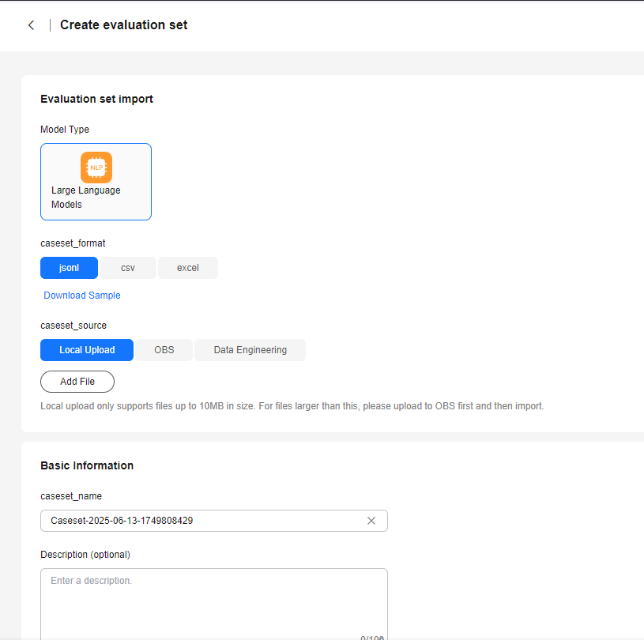The image size is (644, 644).
Task: Switch caseset source to OBS
Action: point(164,350)
